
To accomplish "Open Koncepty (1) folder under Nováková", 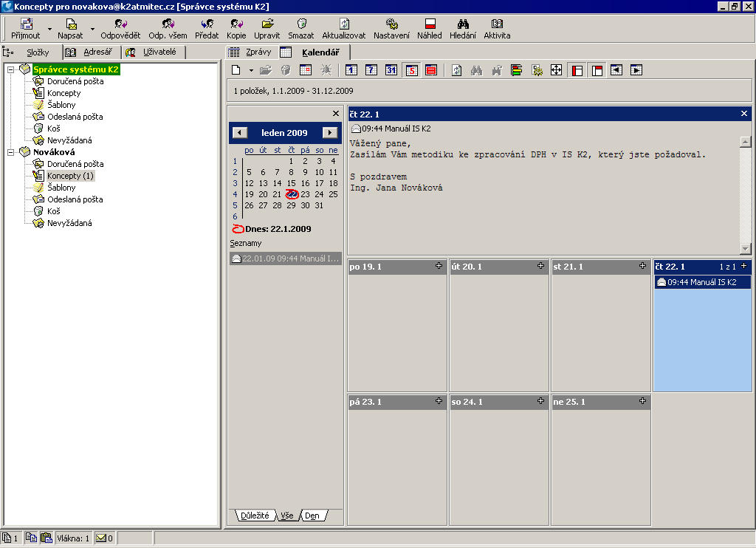I will pos(70,176).
